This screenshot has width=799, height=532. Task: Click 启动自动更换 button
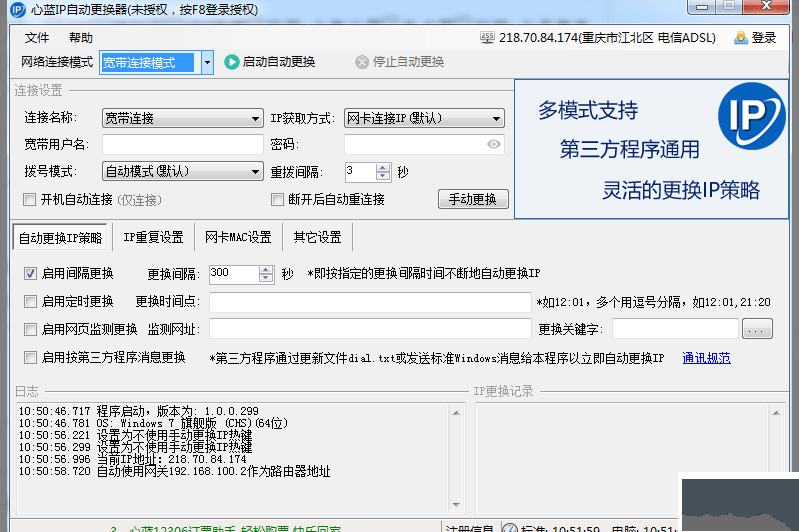pyautogui.click(x=270, y=62)
